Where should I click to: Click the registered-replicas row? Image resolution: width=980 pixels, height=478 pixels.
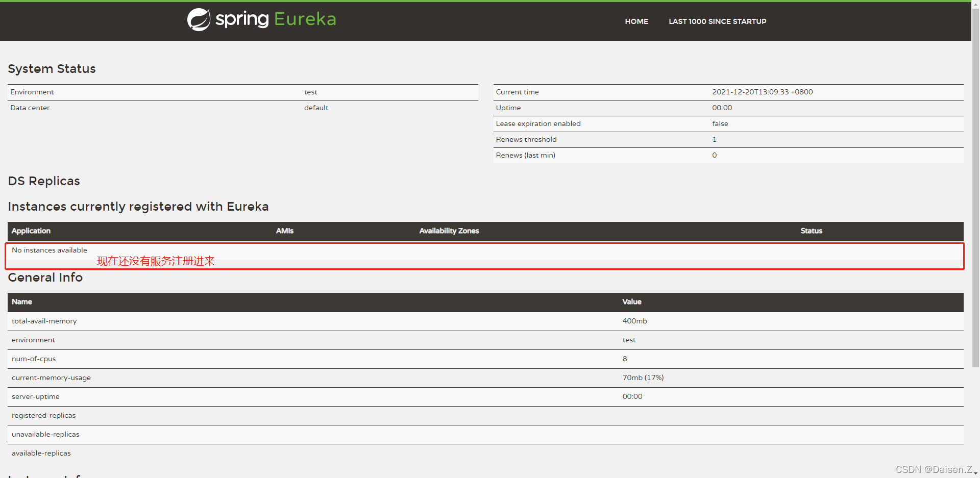485,416
